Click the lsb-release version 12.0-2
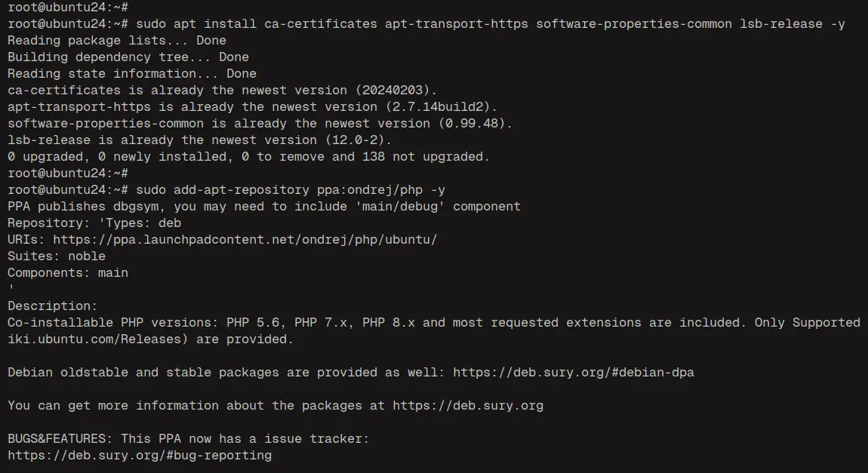The height and width of the screenshot is (473, 868). (x=358, y=140)
